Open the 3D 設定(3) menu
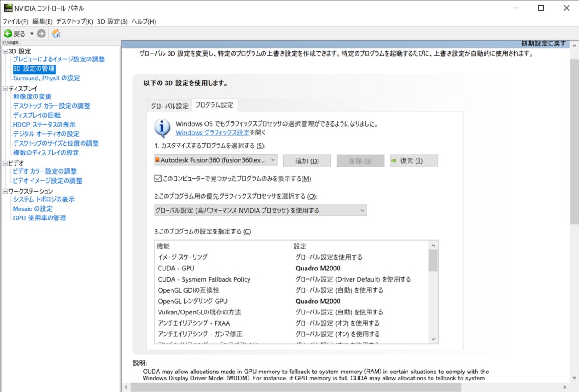The height and width of the screenshot is (392, 579). [x=112, y=21]
